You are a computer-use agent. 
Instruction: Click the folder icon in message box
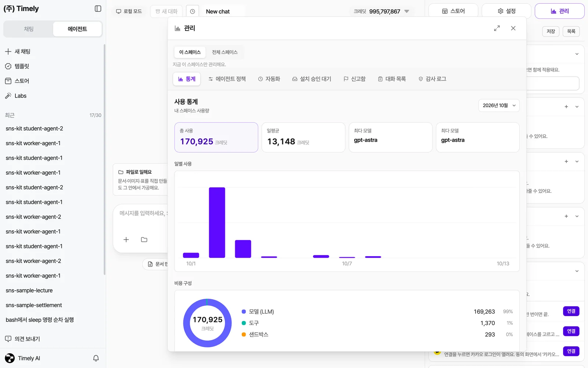coord(144,240)
